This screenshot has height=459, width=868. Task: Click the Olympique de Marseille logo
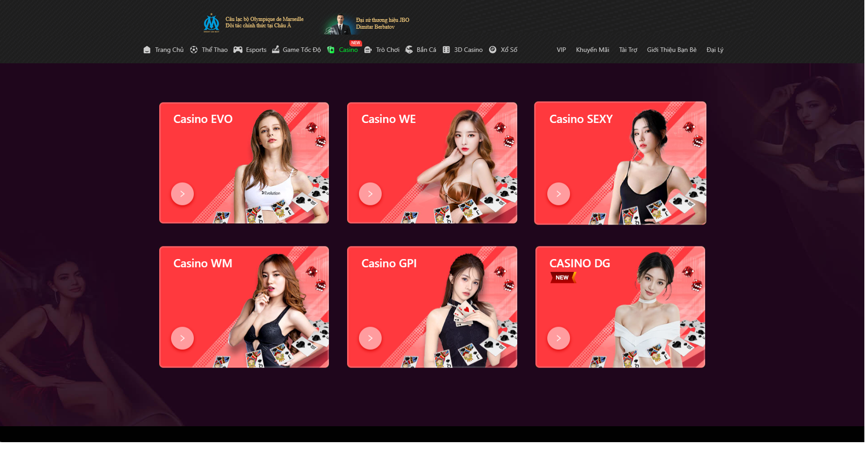pyautogui.click(x=212, y=23)
